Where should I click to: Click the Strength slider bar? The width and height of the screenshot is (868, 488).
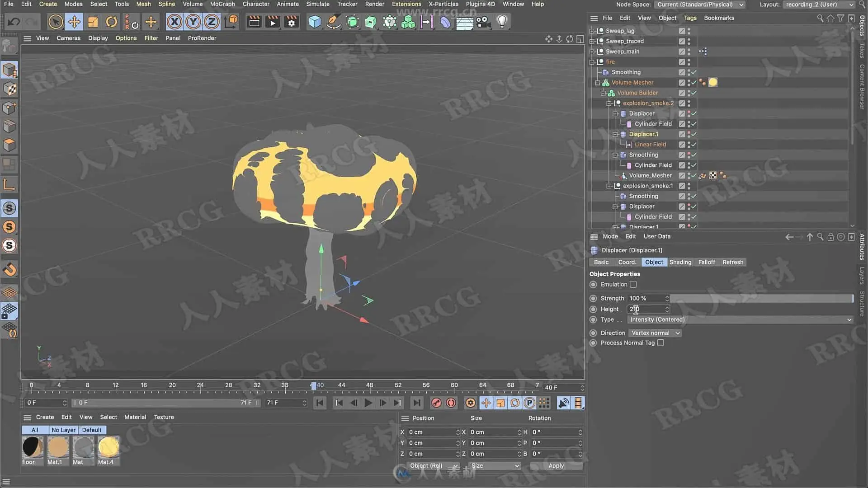tap(762, 298)
